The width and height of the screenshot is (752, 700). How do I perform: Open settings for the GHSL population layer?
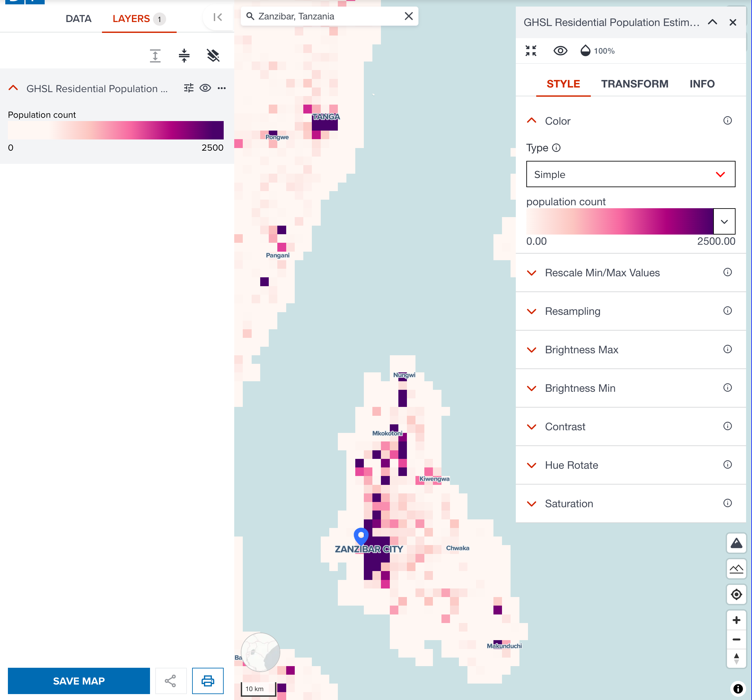coord(189,88)
